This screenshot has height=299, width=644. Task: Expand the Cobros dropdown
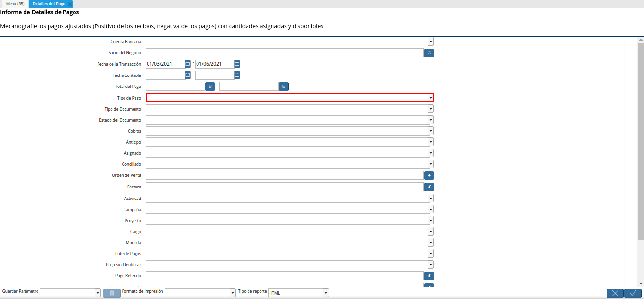(431, 131)
